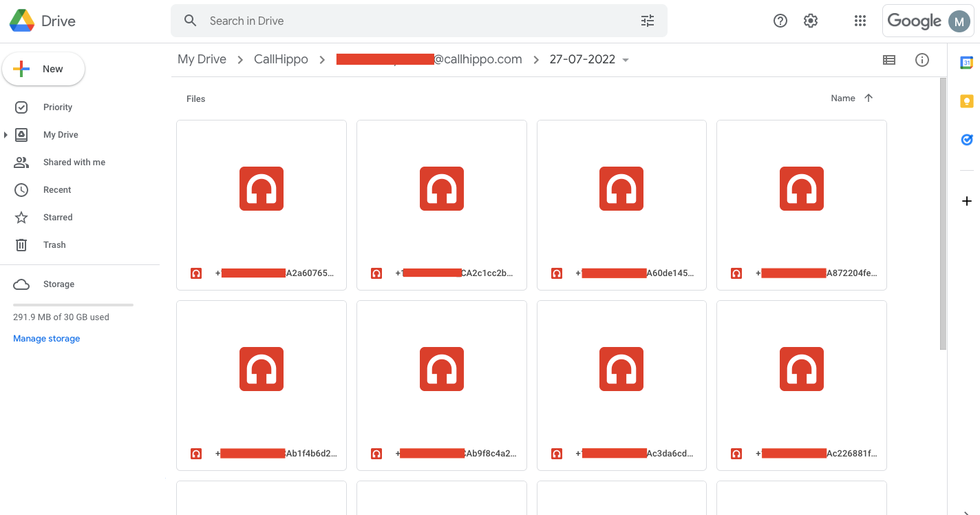Open Google Calendar side panel
The image size is (980, 515).
point(967,63)
